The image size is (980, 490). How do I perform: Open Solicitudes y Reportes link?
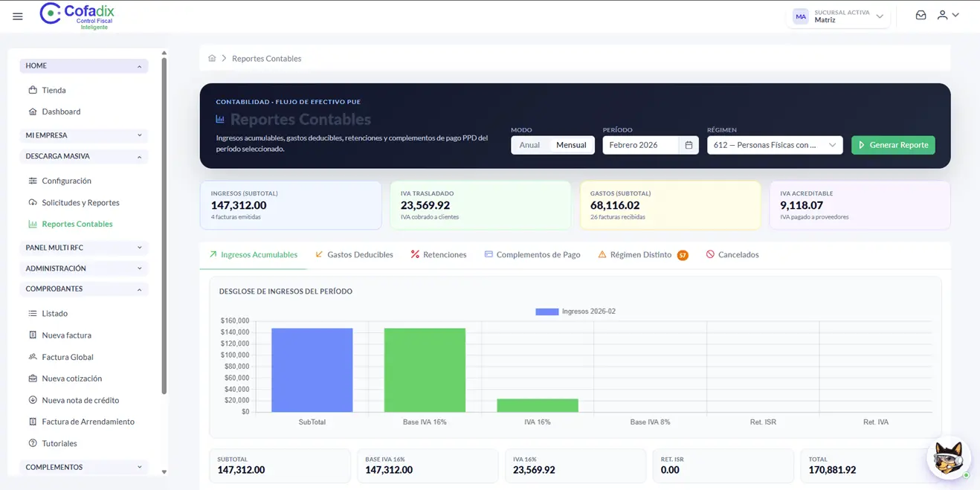(80, 202)
